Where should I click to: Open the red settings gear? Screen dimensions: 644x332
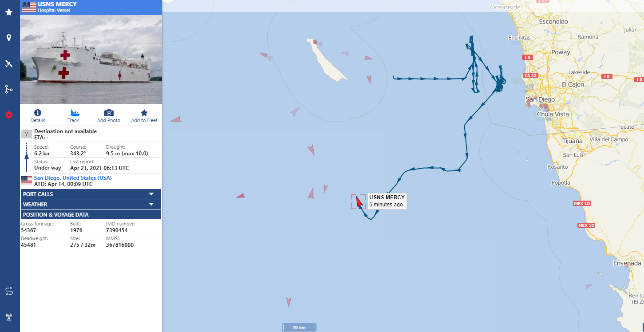point(9,115)
